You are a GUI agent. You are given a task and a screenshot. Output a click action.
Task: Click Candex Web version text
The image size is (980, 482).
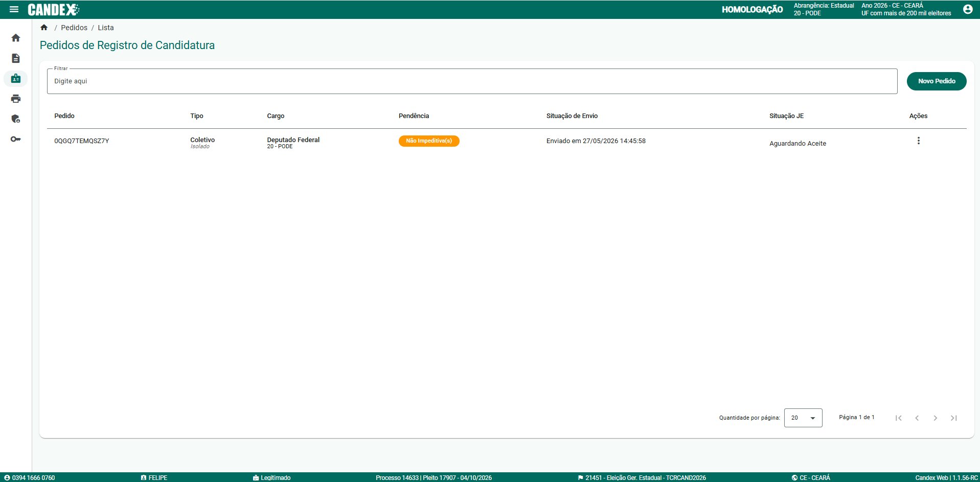[x=946, y=478]
